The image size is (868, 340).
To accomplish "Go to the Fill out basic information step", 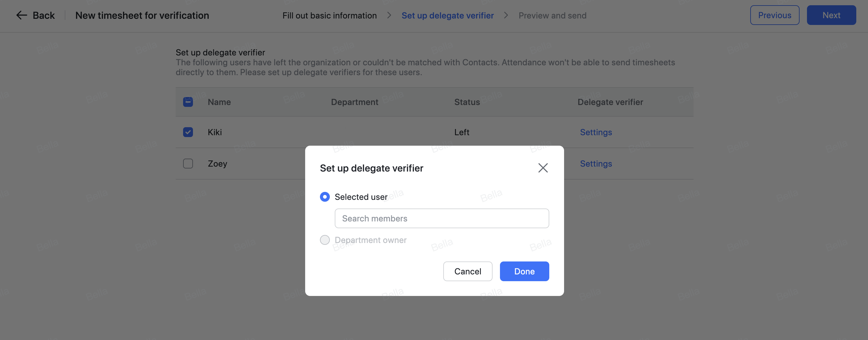I will point(329,15).
